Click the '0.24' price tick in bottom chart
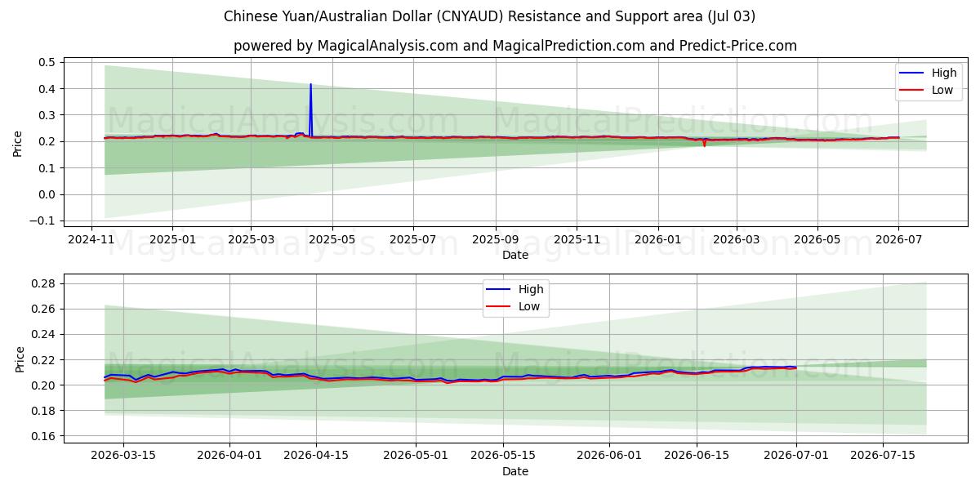 [44, 334]
